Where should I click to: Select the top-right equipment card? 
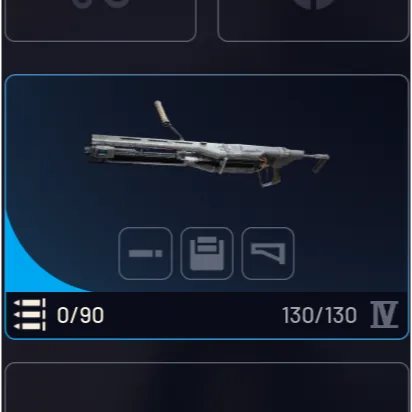coord(313,20)
